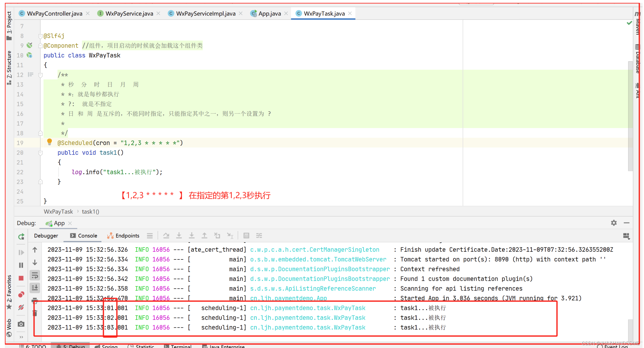The image size is (644, 348).
Task: Collapse the task1 method fold marker
Action: [x=41, y=153]
